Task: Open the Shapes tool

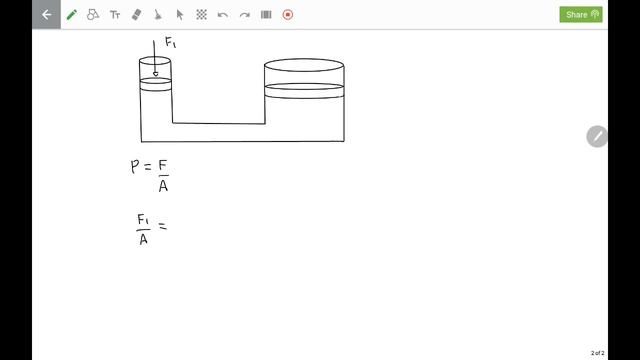Action: click(93, 15)
